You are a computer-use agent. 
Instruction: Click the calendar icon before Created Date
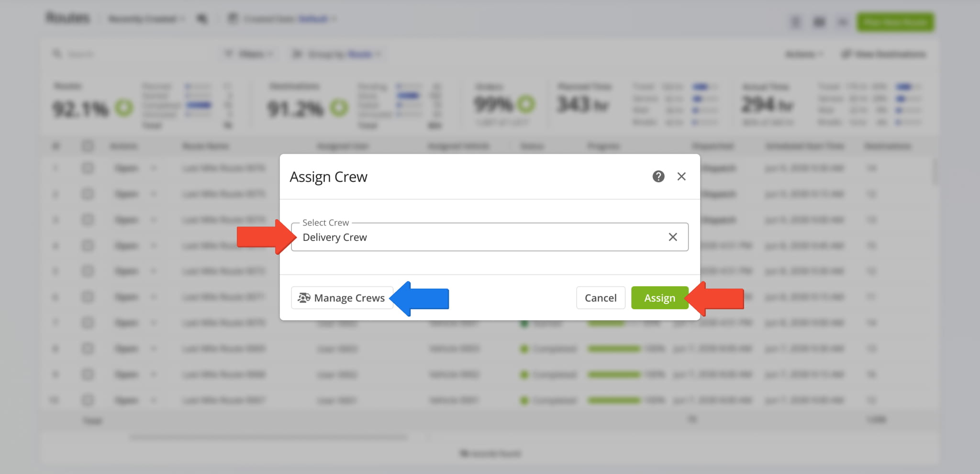pyautogui.click(x=233, y=19)
